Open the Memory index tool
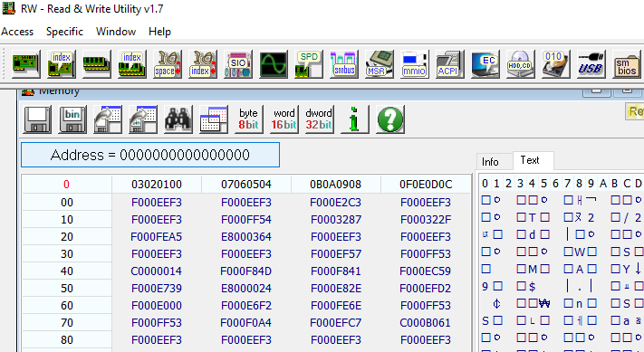 pos(132,64)
